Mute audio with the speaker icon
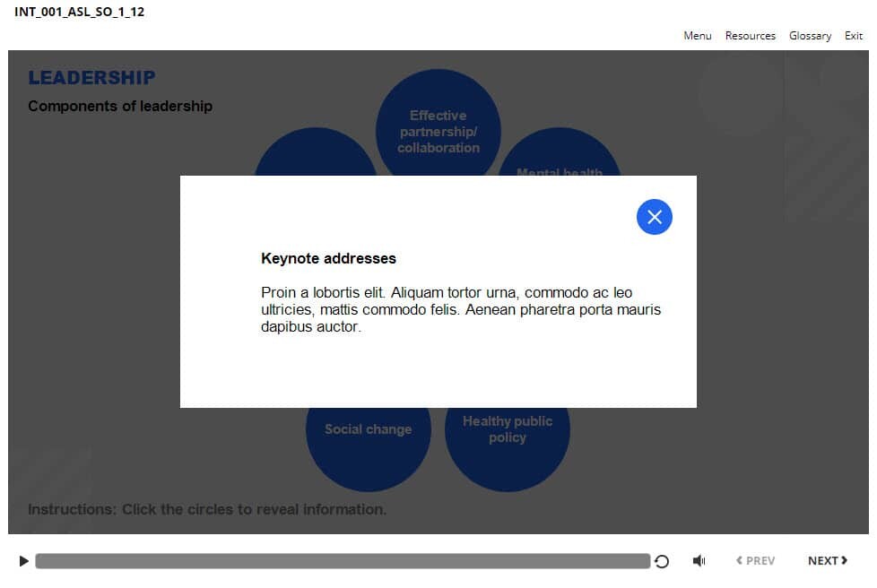Screen dimensions: 877x588 [699, 561]
